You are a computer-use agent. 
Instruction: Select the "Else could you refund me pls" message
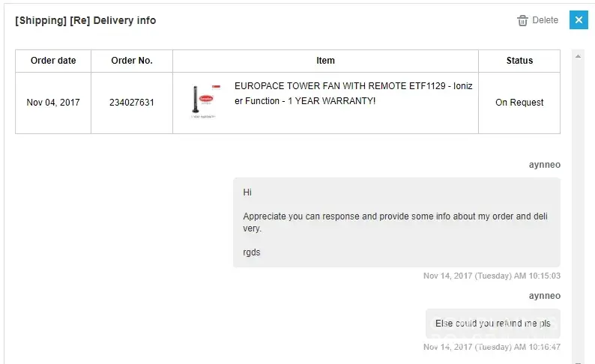pyautogui.click(x=492, y=324)
